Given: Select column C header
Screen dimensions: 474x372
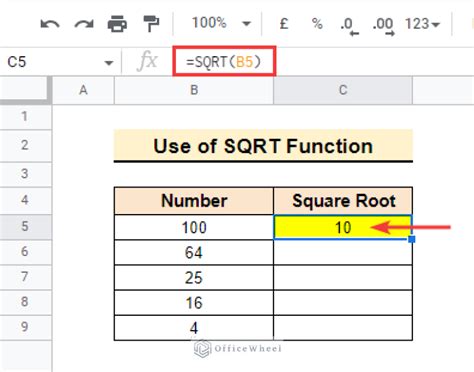Looking at the screenshot, I should (343, 90).
